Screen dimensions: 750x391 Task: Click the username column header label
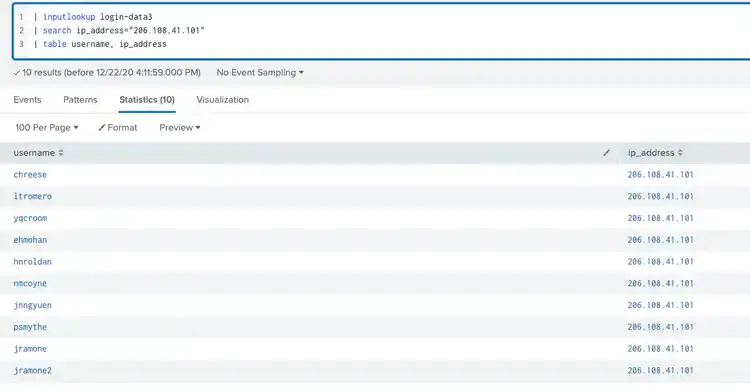point(34,153)
